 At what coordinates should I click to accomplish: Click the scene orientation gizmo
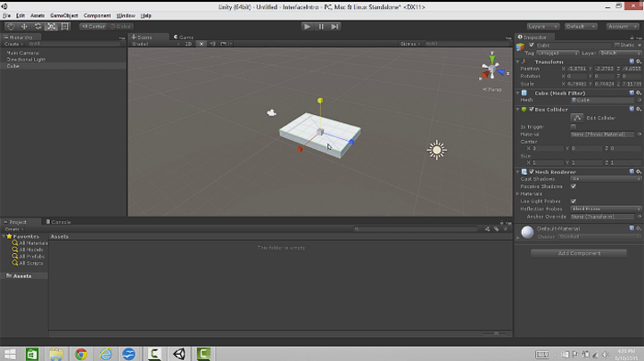tap(492, 69)
